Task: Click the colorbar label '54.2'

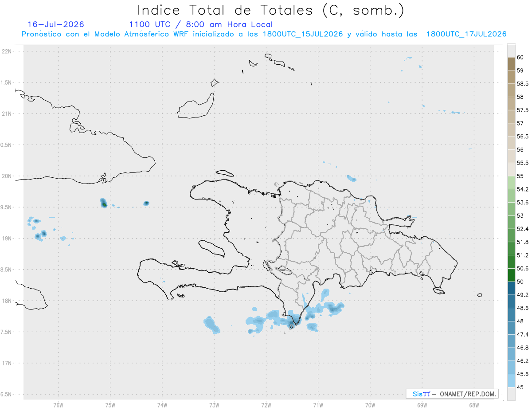Action: pos(522,189)
